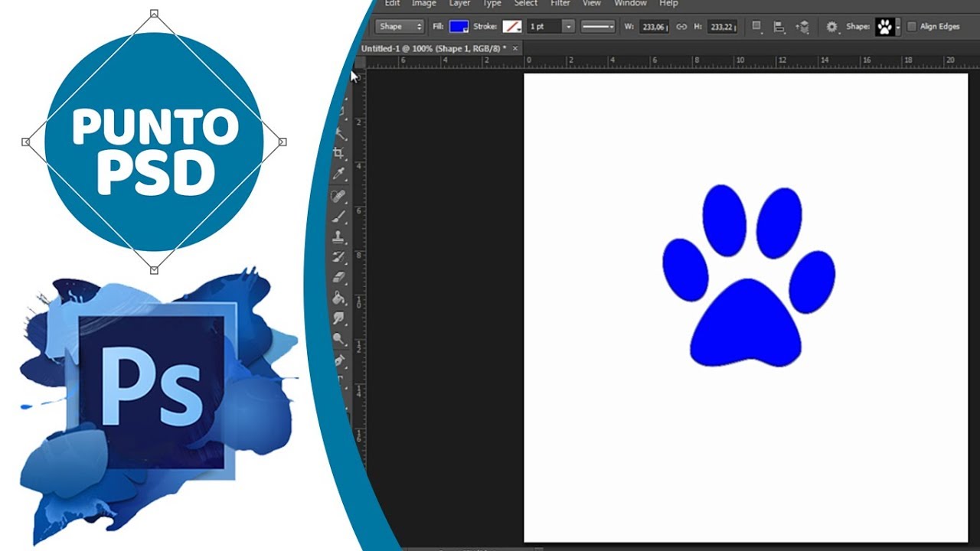
Task: Click the blue Fill color swatch
Action: (x=459, y=27)
